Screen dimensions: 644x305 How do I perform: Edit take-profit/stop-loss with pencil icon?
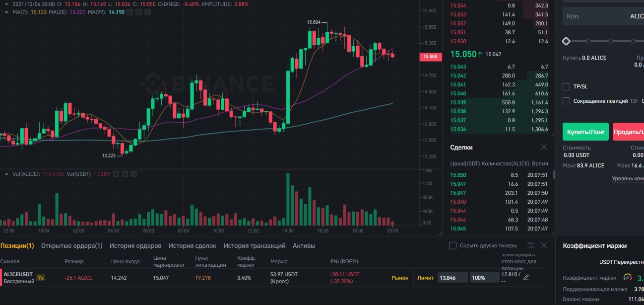526,278
